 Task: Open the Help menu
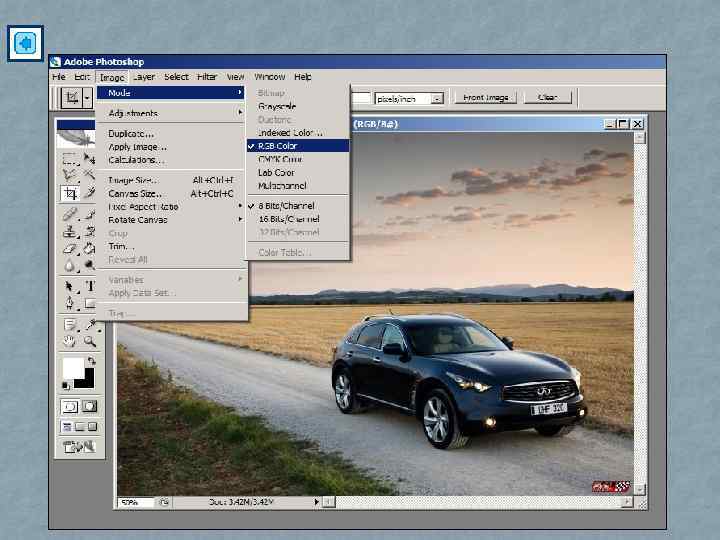pyautogui.click(x=303, y=77)
